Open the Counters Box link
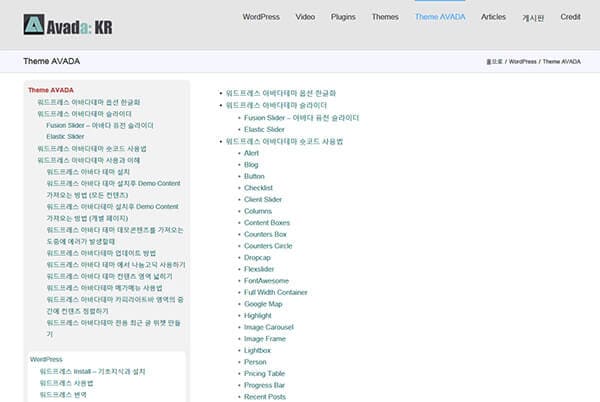The image size is (600, 402). pyautogui.click(x=265, y=234)
